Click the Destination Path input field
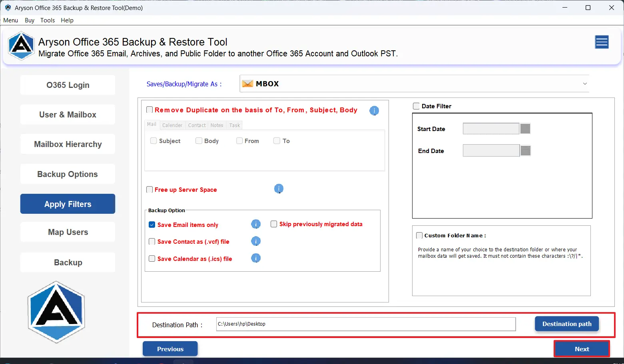Screen dimensions: 624x364 click(365, 324)
